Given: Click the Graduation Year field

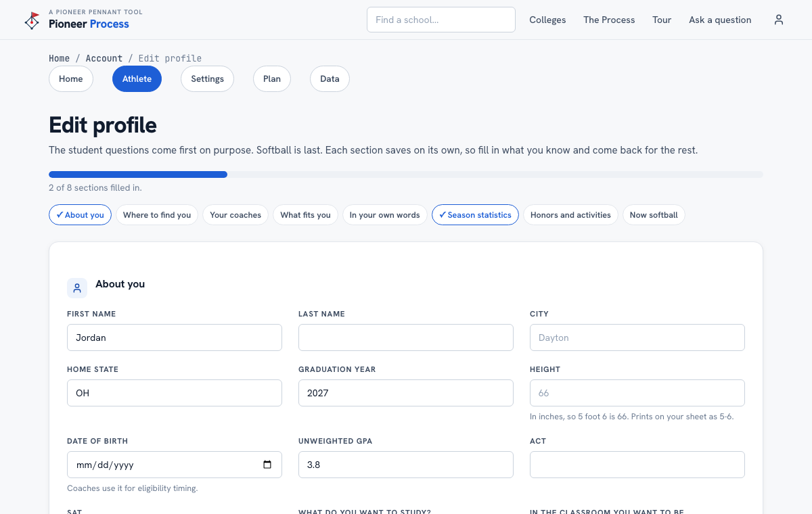Looking at the screenshot, I should click(406, 393).
